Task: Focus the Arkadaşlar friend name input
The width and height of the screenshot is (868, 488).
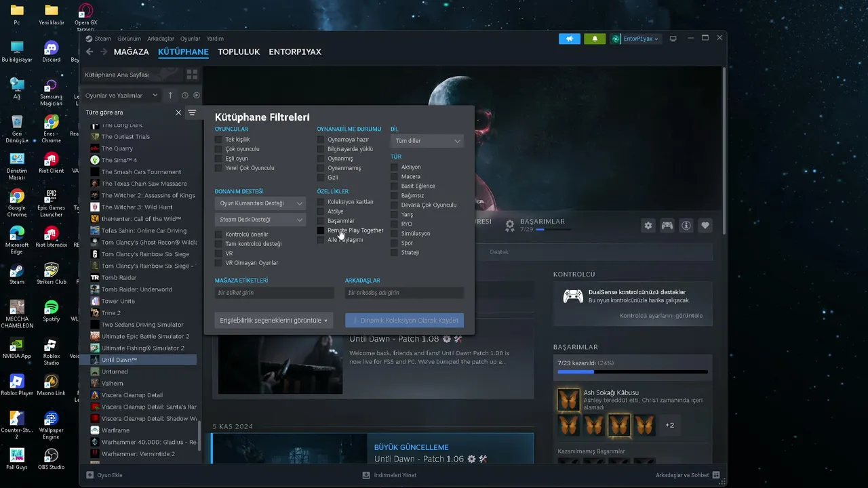Action: tap(404, 293)
